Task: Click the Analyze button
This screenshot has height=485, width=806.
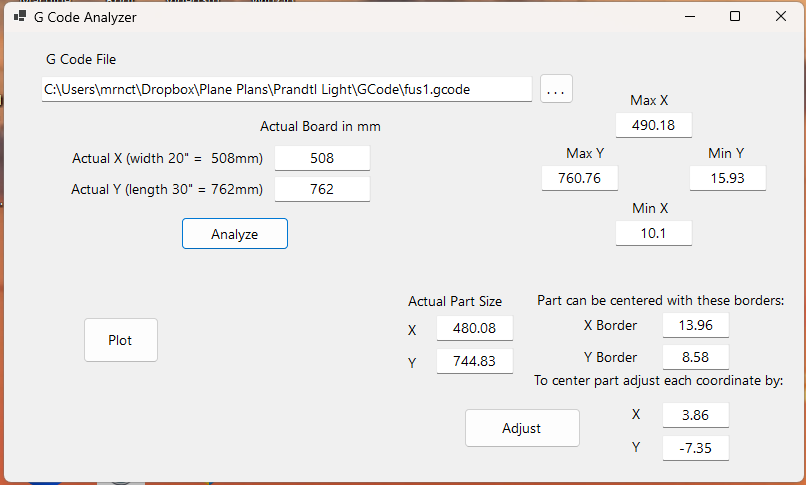Action: pyautogui.click(x=235, y=234)
